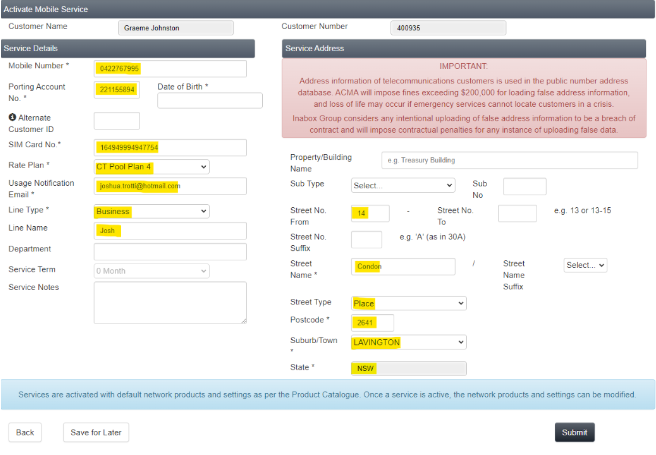Focus the Porting Account No. field

point(119,90)
